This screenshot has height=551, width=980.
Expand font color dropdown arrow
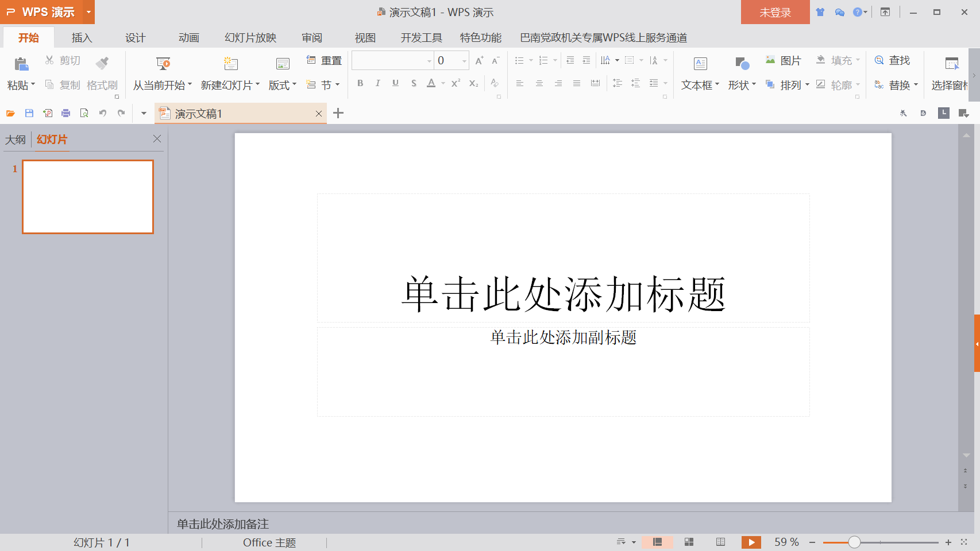443,84
